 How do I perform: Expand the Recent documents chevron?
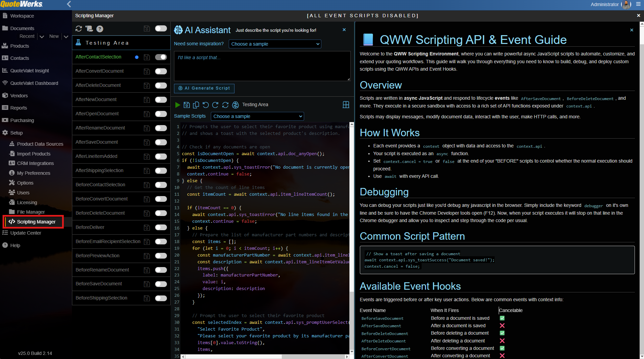point(42,37)
